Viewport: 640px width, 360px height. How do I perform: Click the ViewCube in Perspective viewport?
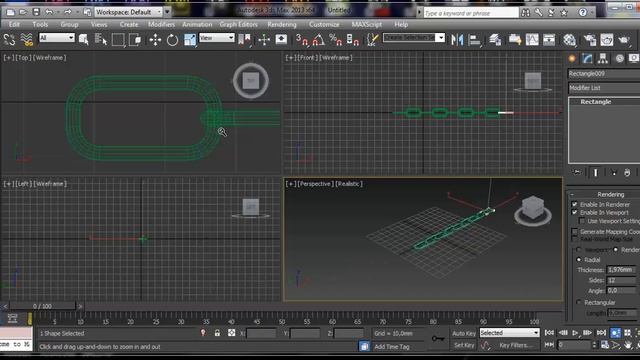pos(533,209)
